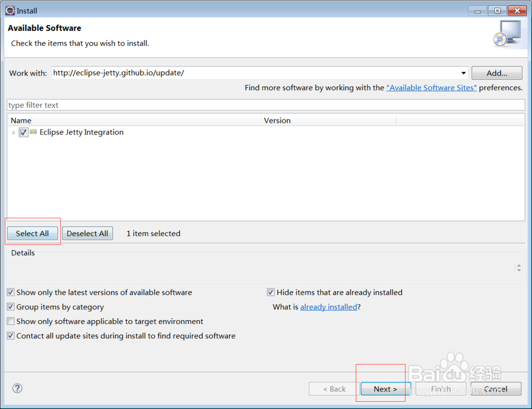The width and height of the screenshot is (532, 409).
Task: Click the Select All button
Action: coord(32,233)
